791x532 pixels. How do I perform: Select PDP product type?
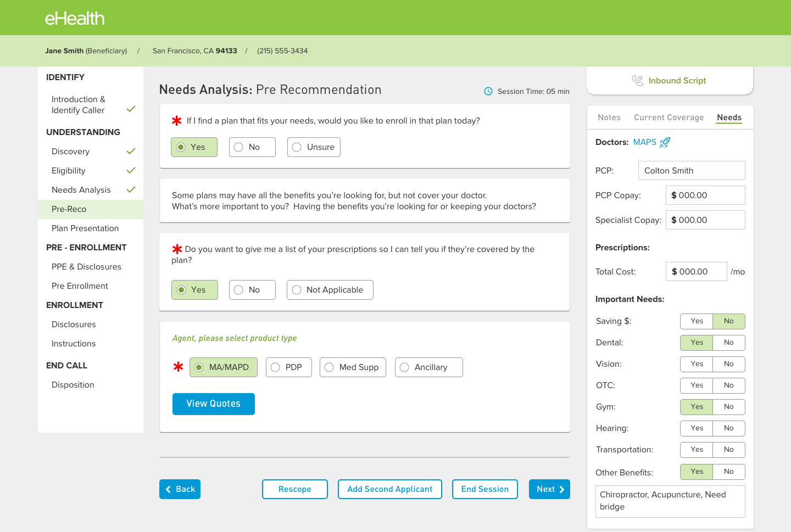click(289, 367)
